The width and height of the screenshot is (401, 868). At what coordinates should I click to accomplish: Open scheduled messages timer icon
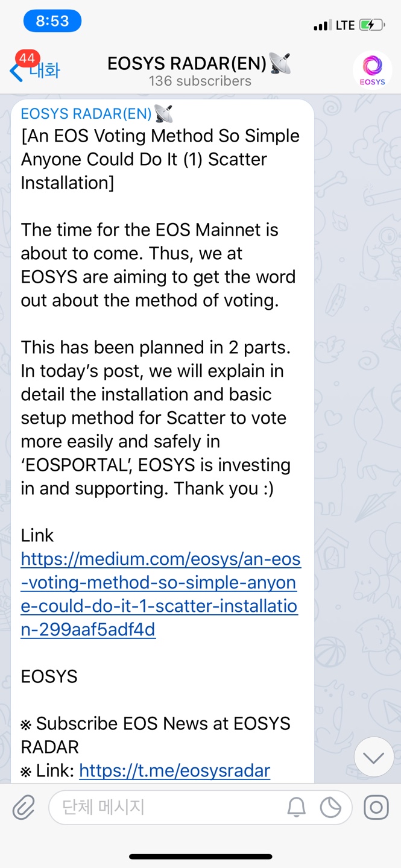click(x=330, y=807)
